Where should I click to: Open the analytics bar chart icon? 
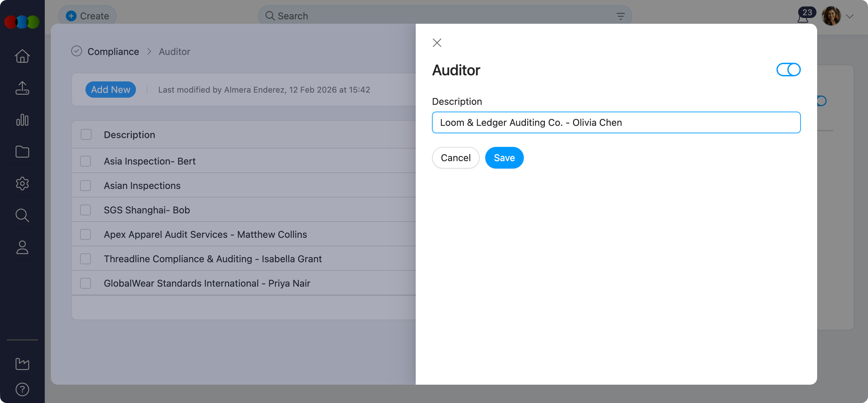(x=22, y=120)
